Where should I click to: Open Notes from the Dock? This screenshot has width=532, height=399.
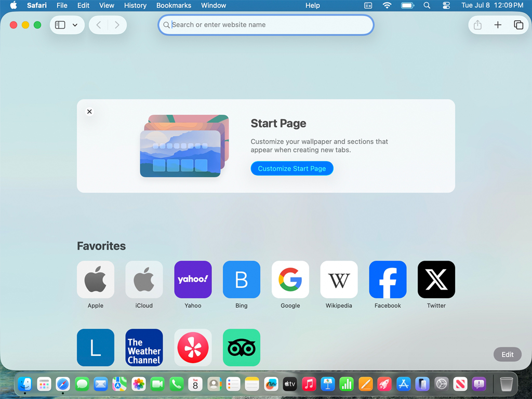[252, 384]
